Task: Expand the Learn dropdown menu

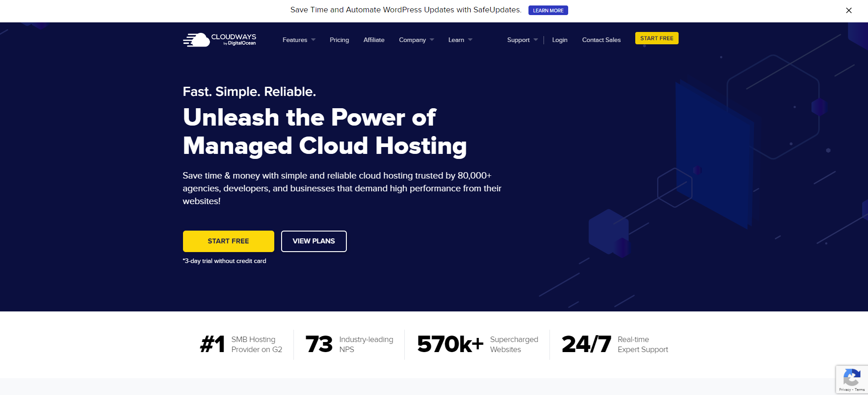Action: click(460, 40)
